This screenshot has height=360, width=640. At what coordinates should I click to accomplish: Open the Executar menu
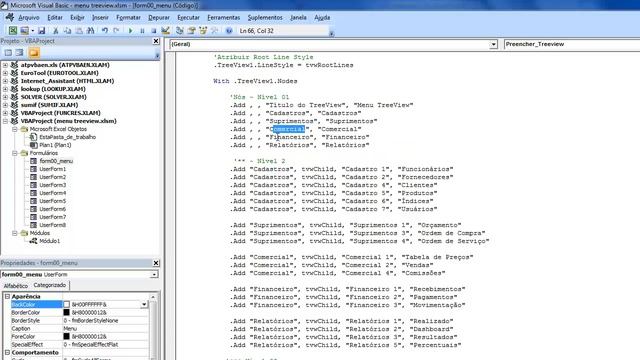tap(189, 18)
